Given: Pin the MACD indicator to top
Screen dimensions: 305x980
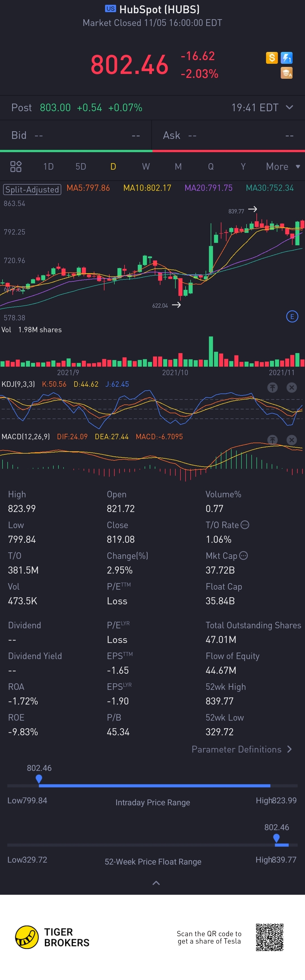Looking at the screenshot, I should point(272,440).
